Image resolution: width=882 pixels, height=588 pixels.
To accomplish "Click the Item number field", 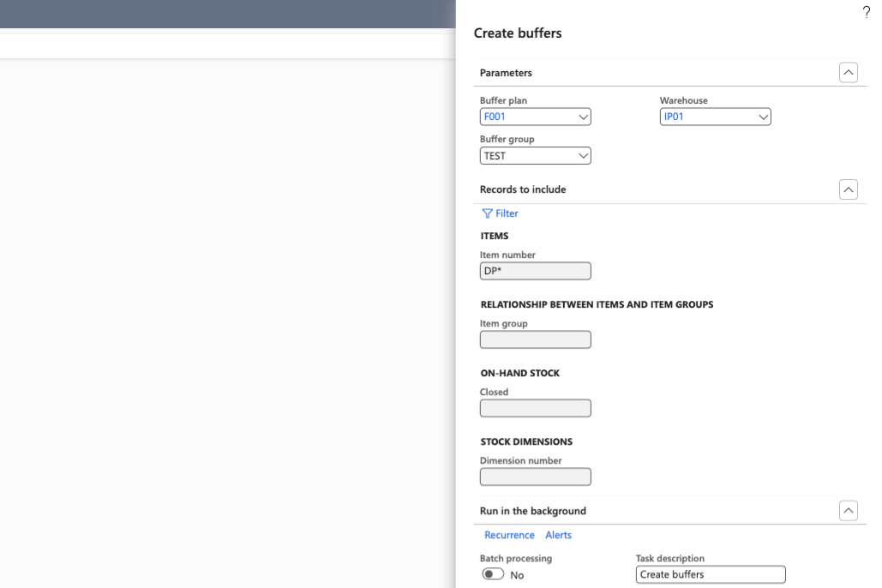I will click(x=535, y=271).
